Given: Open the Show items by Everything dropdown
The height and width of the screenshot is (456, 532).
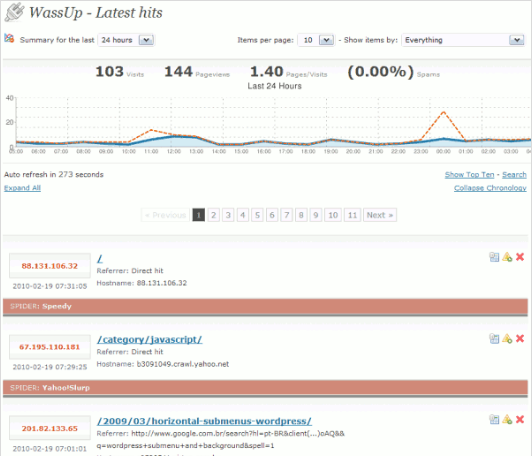Looking at the screenshot, I should click(x=463, y=40).
